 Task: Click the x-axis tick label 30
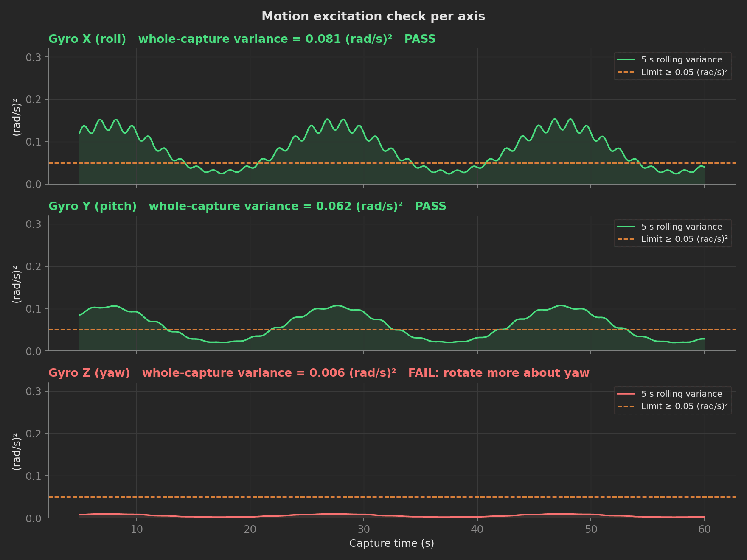(364, 529)
